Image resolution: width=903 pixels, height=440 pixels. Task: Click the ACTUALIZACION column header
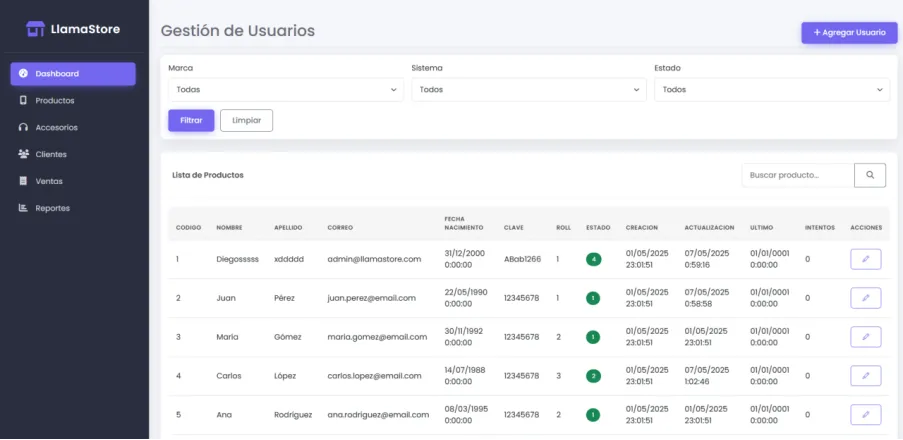coord(709,227)
